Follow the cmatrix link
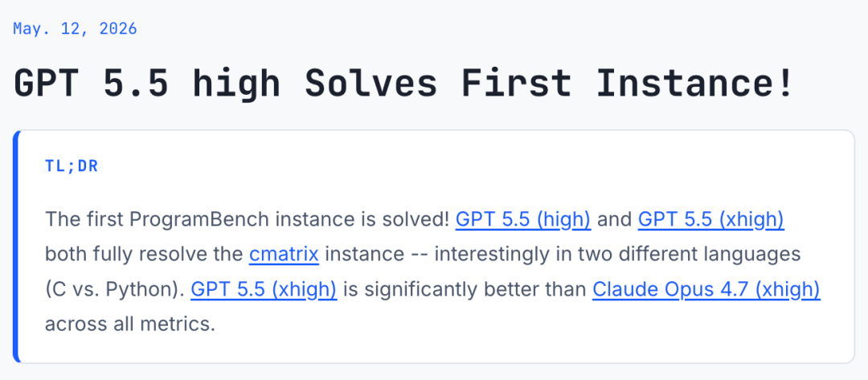This screenshot has height=380, width=868. [284, 255]
